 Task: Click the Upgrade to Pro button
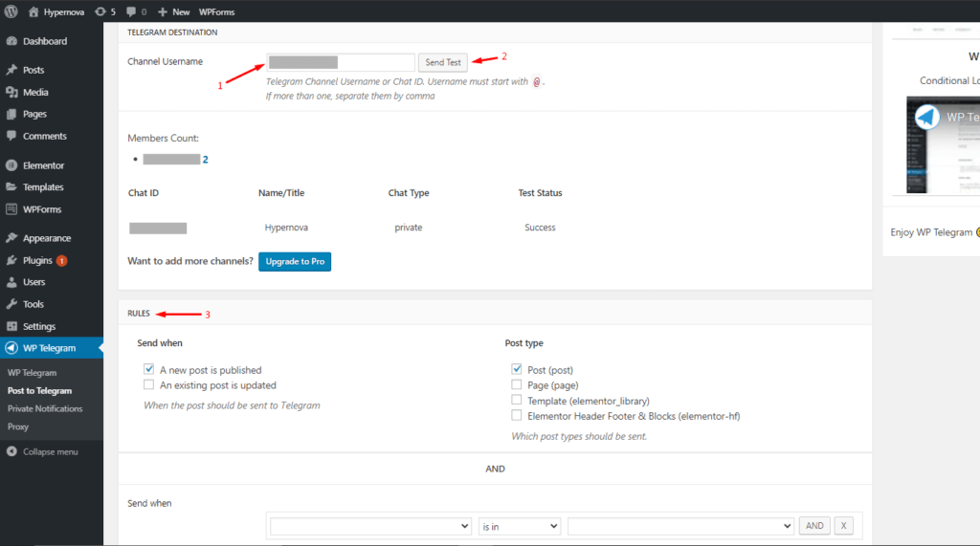(294, 261)
